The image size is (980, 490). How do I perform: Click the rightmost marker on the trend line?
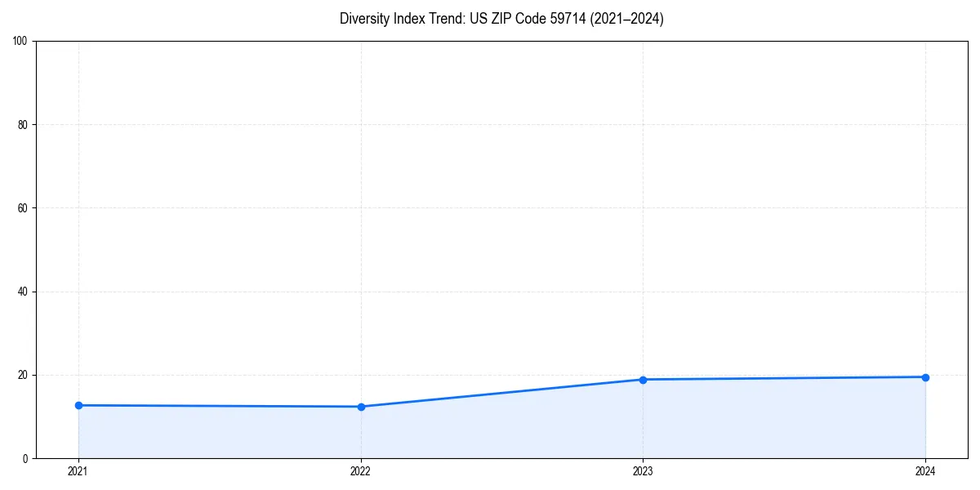pos(925,377)
